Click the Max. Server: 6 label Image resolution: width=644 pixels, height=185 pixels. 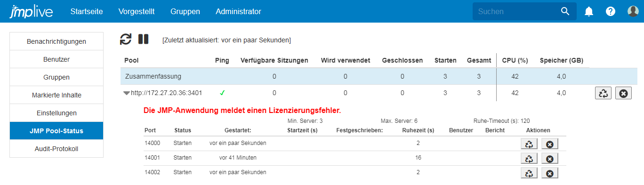pyautogui.click(x=399, y=121)
